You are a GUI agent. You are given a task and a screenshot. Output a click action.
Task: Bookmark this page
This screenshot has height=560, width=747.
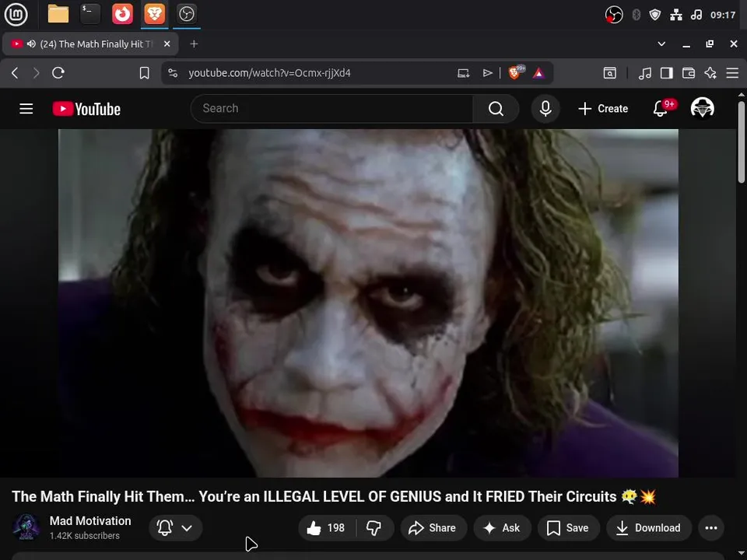pos(145,73)
